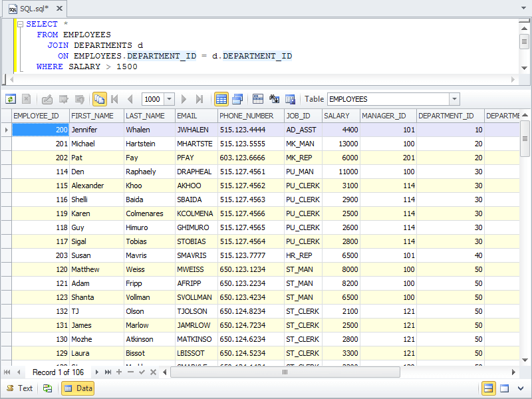Click the grid scroll left arrow
Screen dimensions: 532x399
(165, 372)
